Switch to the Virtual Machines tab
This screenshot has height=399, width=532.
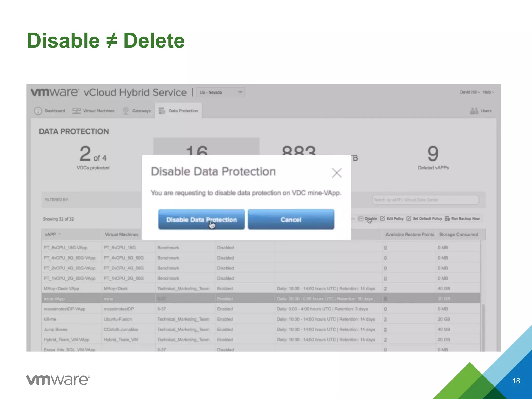[x=94, y=111]
